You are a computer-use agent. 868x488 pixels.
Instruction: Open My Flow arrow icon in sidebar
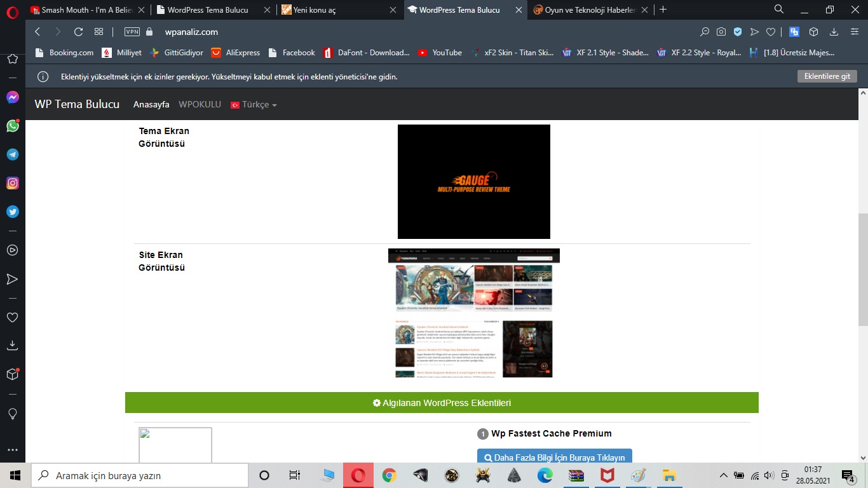point(12,279)
